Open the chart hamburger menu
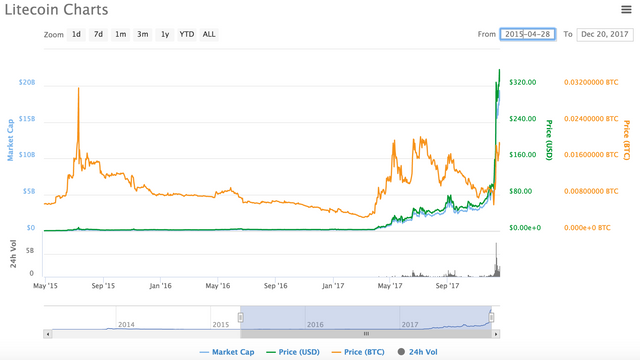This screenshot has height=360, width=640. tap(626, 9)
